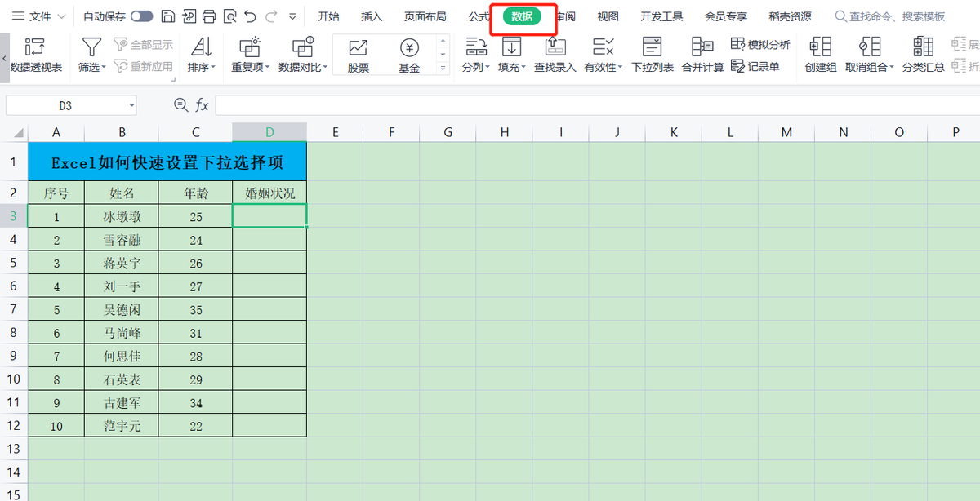Switch to the 页面布局 tab
This screenshot has height=501, width=980.
pyautogui.click(x=425, y=16)
